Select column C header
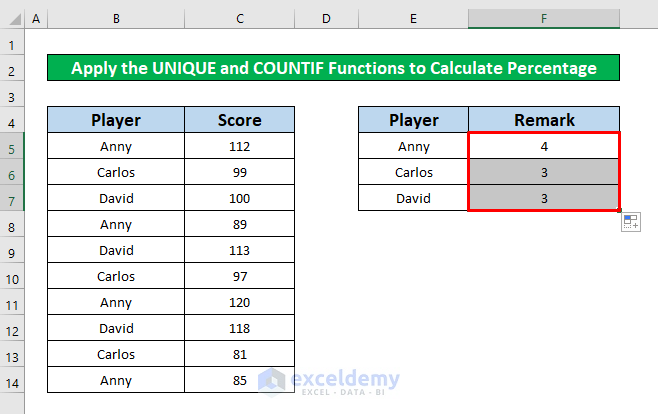 pyautogui.click(x=239, y=19)
